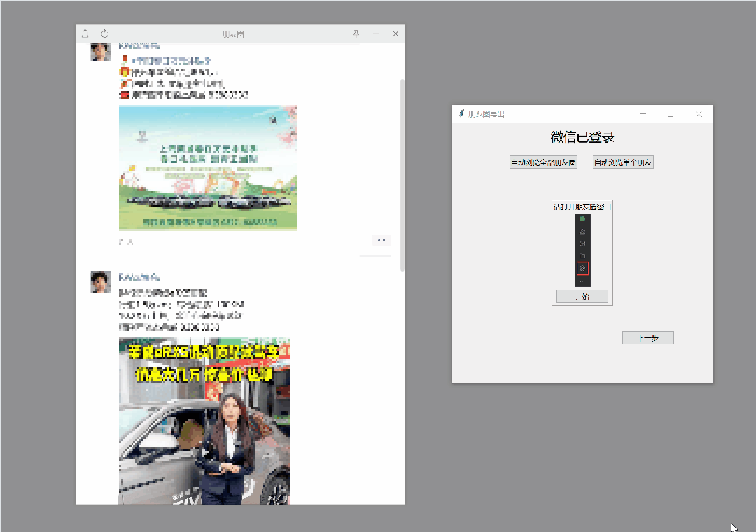This screenshot has width=756, height=532.
Task: Click the feather app icon on the export window
Action: coord(460,113)
